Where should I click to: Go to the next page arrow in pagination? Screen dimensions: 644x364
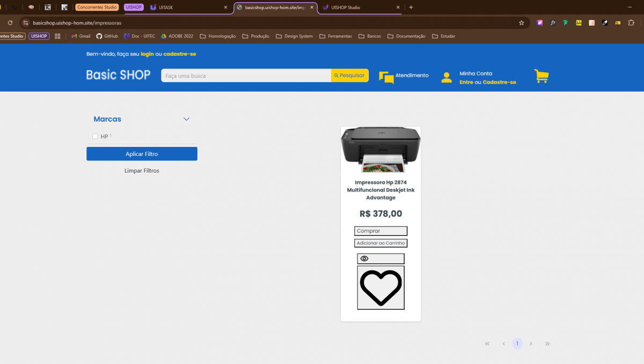click(x=531, y=344)
